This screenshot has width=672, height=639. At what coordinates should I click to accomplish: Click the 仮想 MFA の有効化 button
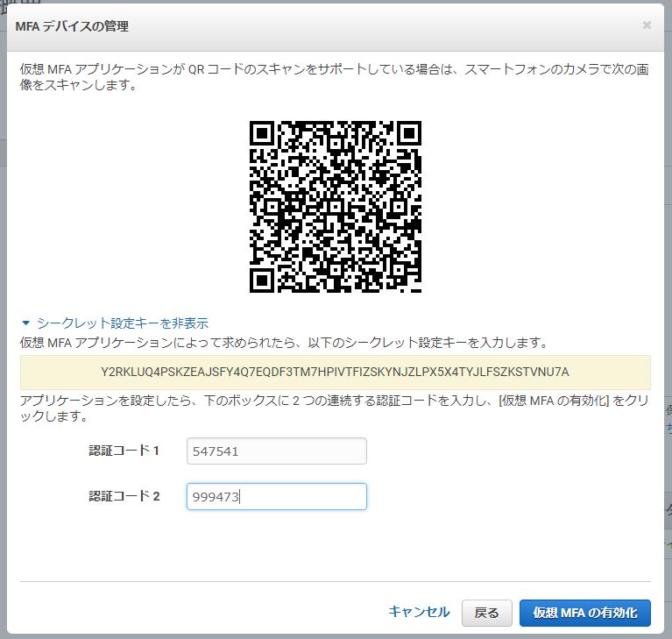click(x=585, y=613)
